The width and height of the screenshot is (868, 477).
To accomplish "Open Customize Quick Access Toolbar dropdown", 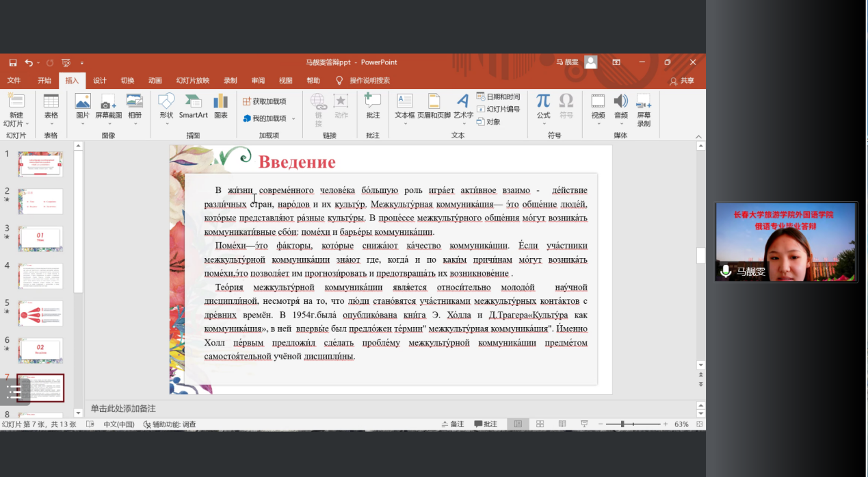I will tap(82, 62).
